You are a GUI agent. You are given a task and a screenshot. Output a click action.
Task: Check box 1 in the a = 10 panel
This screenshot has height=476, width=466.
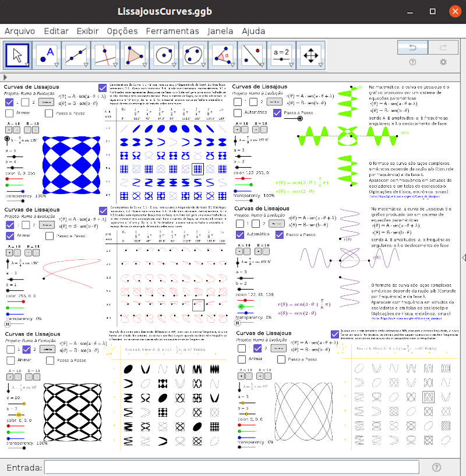pyautogui.click(x=10, y=350)
